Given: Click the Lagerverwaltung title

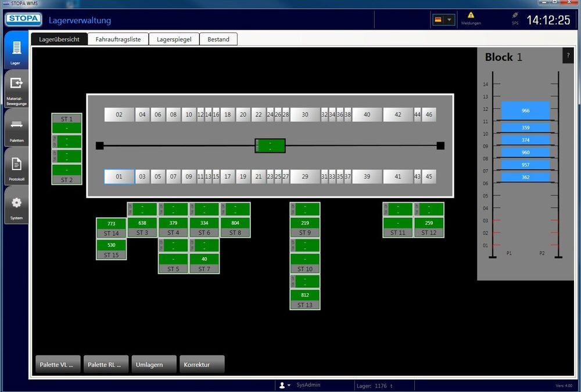Looking at the screenshot, I should coord(80,20).
